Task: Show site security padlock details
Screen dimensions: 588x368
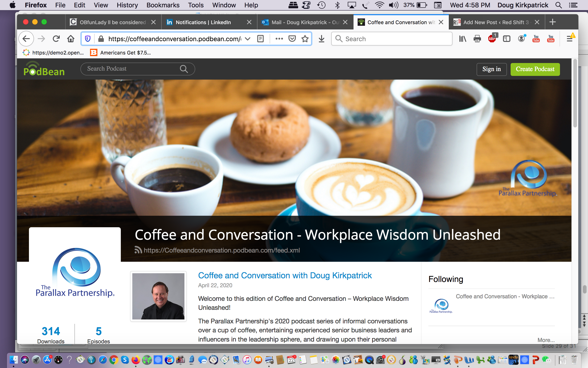Action: (101, 39)
